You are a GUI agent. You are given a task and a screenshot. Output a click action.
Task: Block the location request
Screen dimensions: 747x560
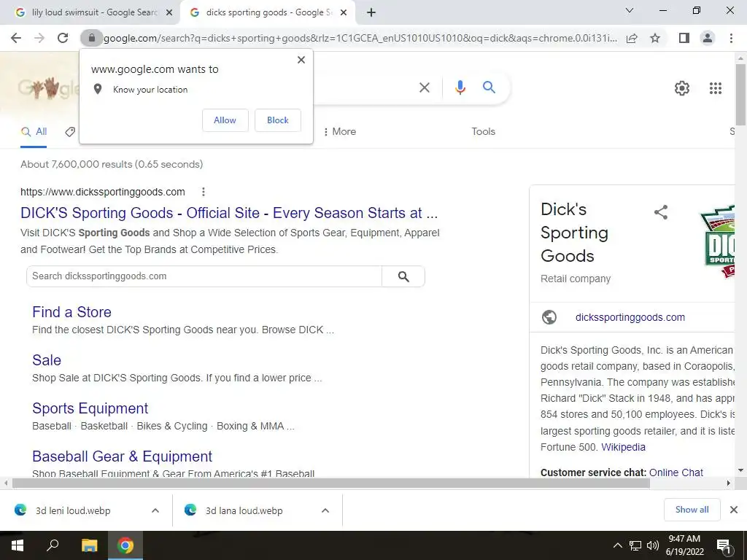point(278,120)
